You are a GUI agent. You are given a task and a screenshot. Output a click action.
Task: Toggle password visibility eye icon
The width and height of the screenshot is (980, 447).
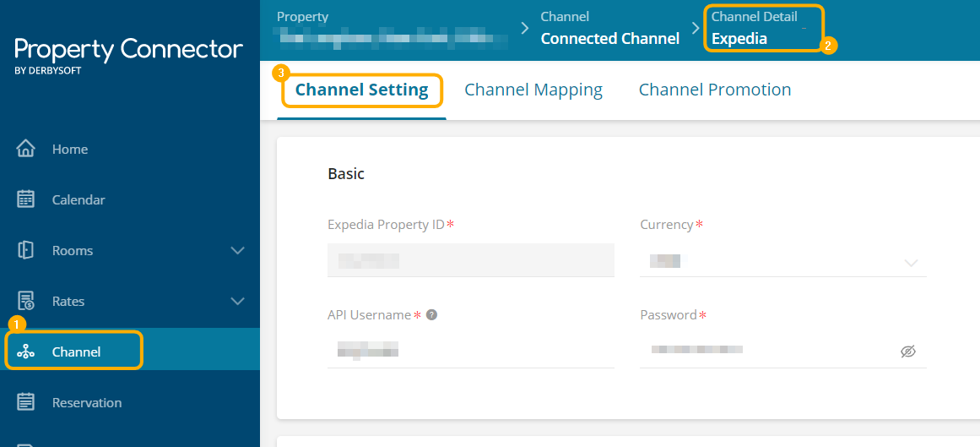click(x=908, y=352)
